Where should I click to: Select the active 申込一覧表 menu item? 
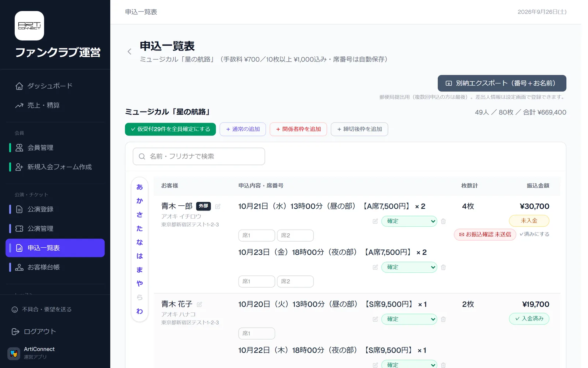pyautogui.click(x=55, y=248)
